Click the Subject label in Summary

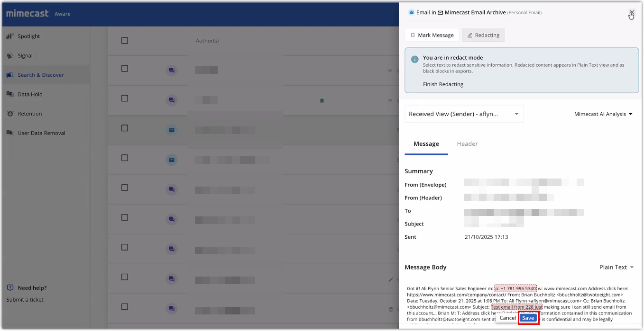pos(414,224)
